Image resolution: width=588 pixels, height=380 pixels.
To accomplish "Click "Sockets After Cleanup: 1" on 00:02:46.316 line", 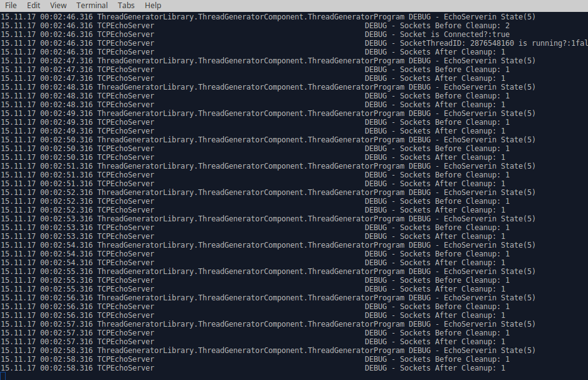I will (x=452, y=52).
